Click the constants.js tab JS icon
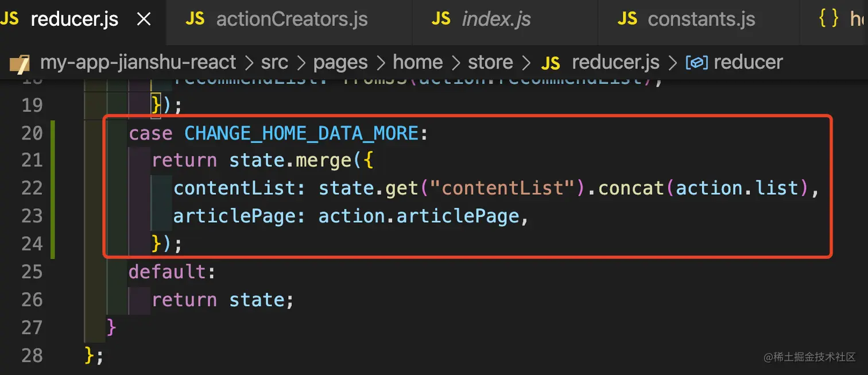This screenshot has height=375, width=868. 627,20
